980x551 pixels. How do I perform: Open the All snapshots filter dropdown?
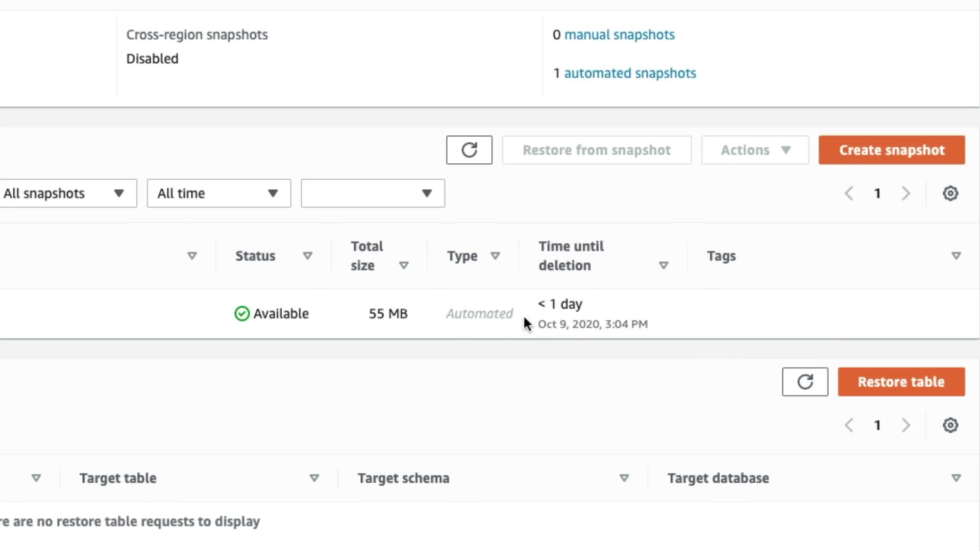coord(67,193)
